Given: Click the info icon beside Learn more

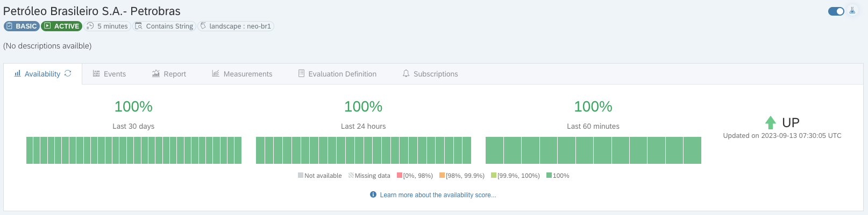Looking at the screenshot, I should 373,195.
